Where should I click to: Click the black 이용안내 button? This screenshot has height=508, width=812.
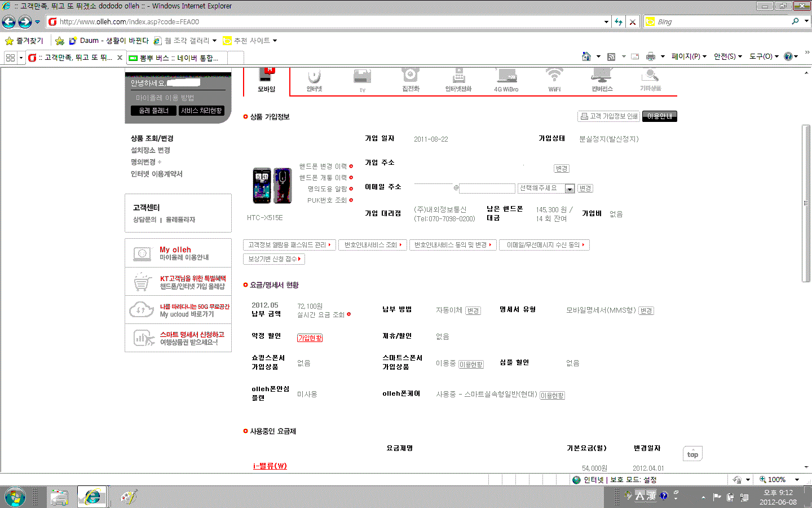point(660,116)
